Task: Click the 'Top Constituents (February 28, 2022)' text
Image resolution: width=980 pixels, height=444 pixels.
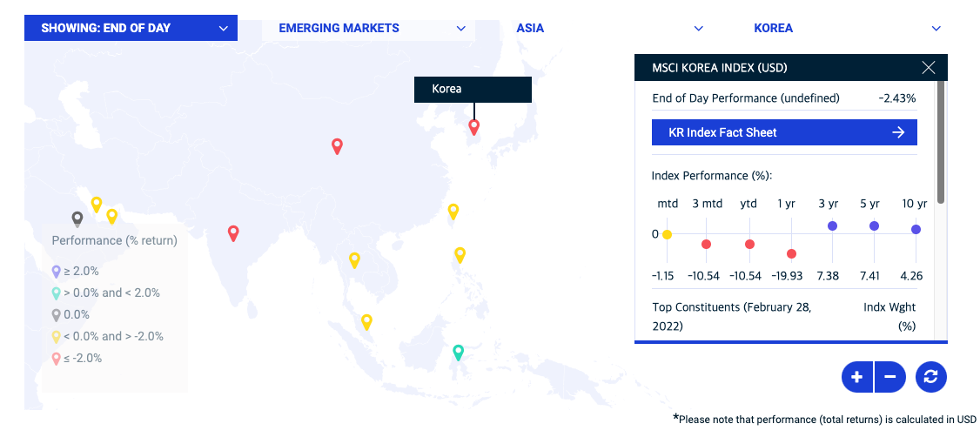Action: point(732,316)
